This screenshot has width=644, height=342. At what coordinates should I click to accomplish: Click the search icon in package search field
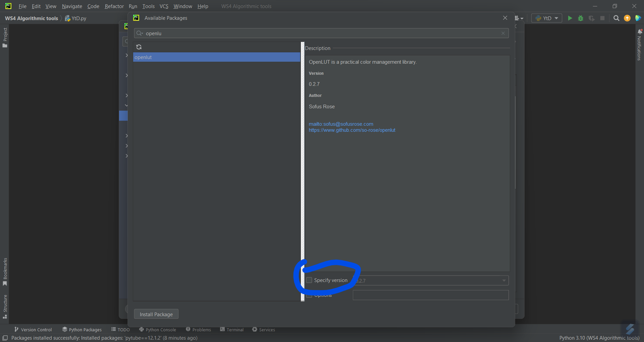click(x=140, y=33)
